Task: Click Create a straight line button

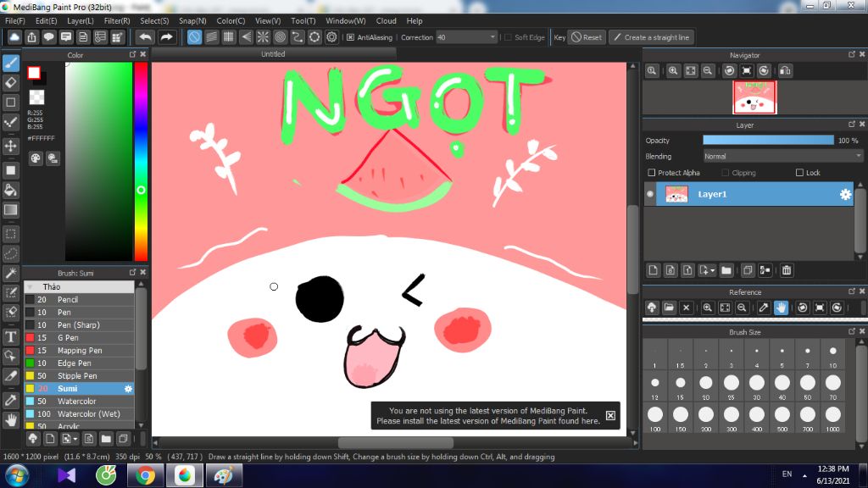Action: (652, 37)
